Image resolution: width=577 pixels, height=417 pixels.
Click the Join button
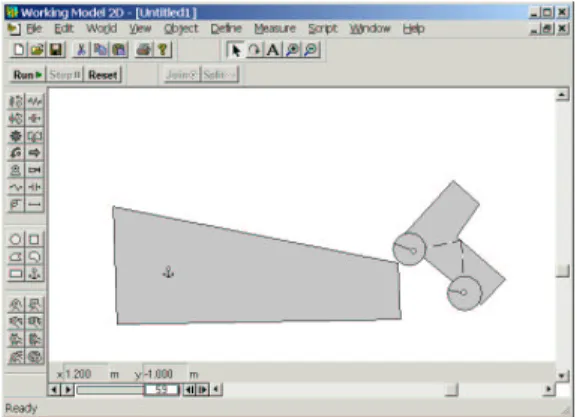(182, 75)
